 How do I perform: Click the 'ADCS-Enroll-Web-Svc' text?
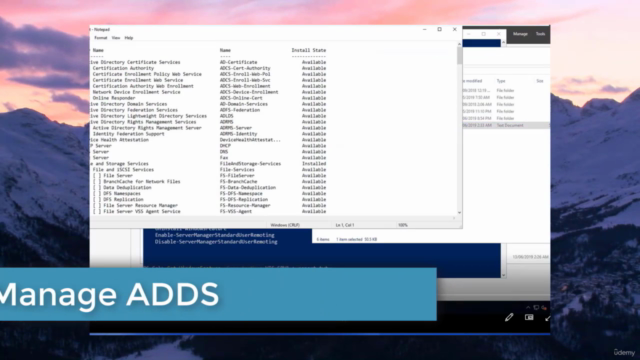245,80
